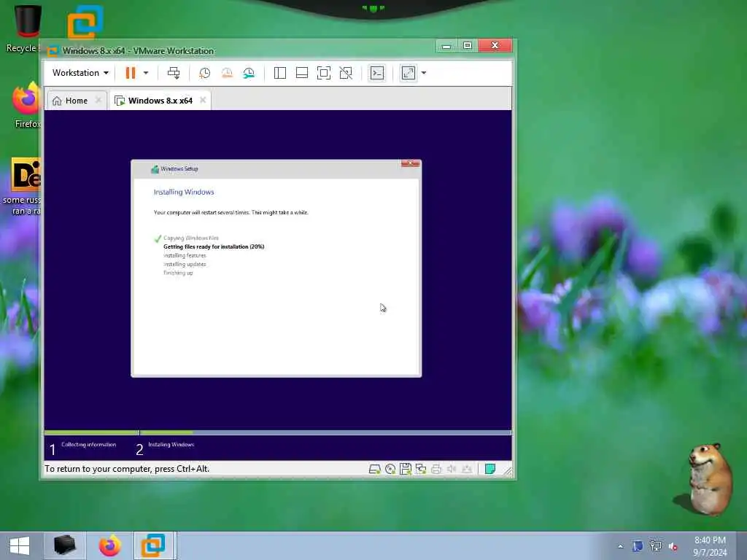Click the printer device status icon
The image size is (747, 560).
436,469
